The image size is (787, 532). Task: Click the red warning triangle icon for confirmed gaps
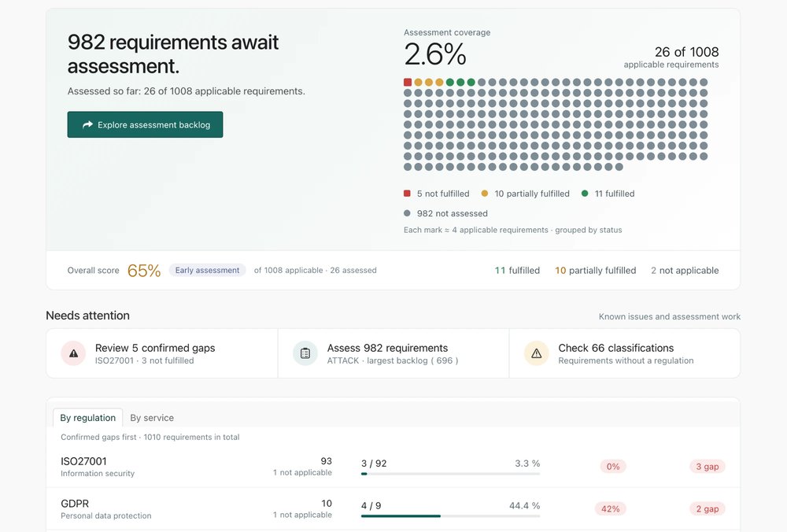(x=73, y=353)
